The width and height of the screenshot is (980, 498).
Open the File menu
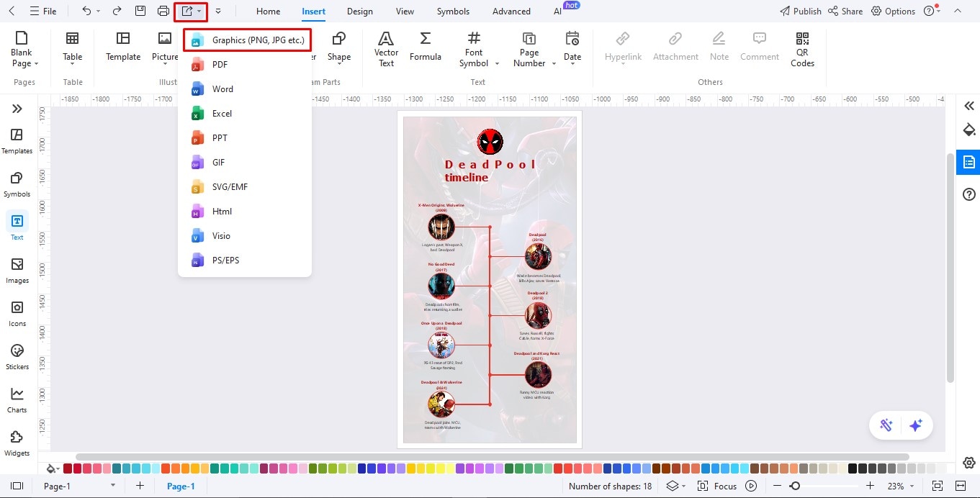pos(42,11)
